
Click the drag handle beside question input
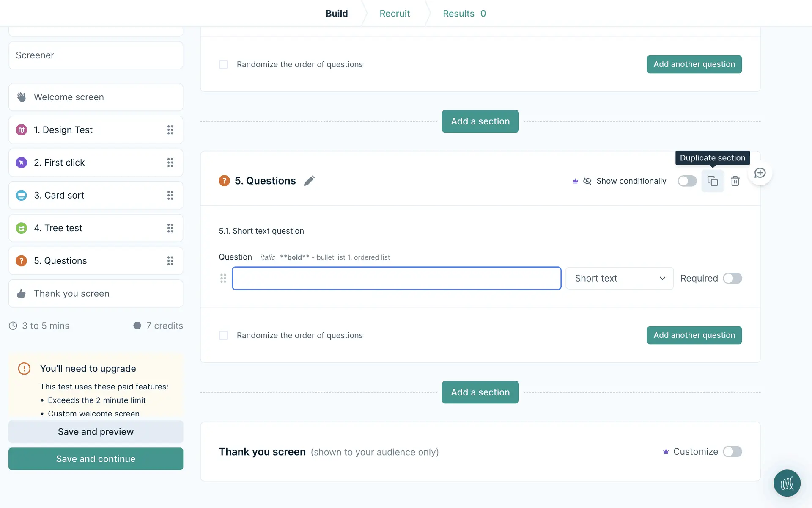coord(223,278)
